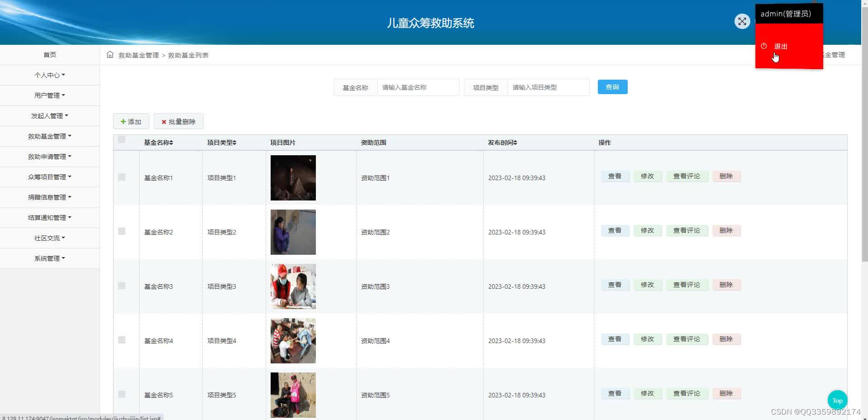Click 修改 for 基金名称1 row

pos(648,176)
